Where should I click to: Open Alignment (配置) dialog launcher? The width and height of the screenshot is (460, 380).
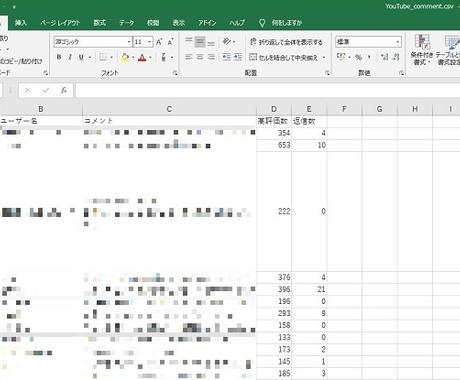328,73
